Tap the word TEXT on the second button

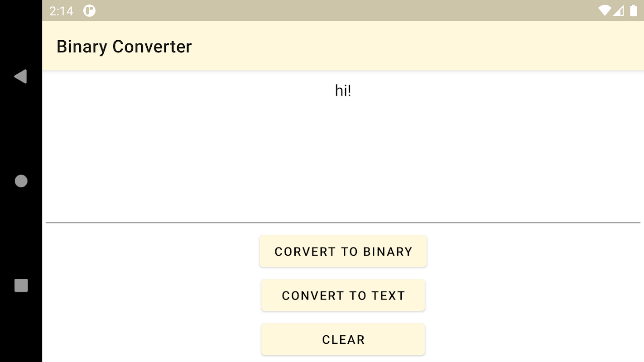pyautogui.click(x=388, y=295)
